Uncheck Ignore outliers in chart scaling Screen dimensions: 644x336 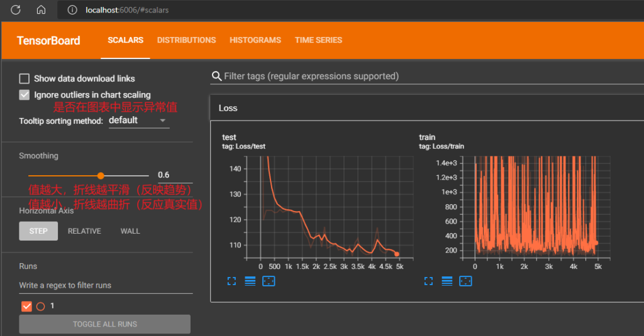(25, 95)
